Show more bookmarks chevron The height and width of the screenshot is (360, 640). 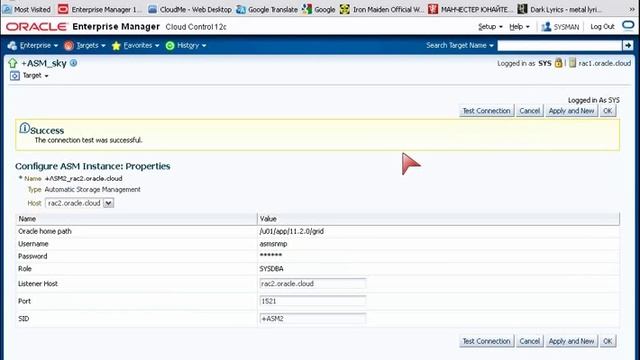coord(632,9)
